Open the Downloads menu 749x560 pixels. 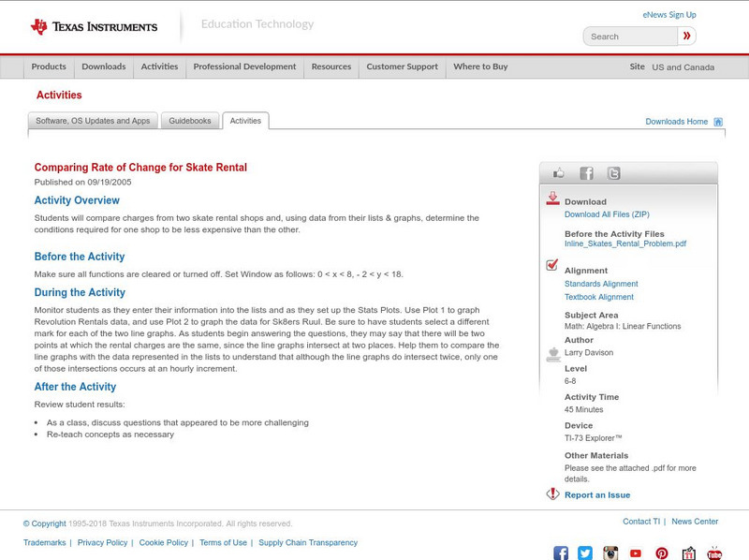click(104, 66)
